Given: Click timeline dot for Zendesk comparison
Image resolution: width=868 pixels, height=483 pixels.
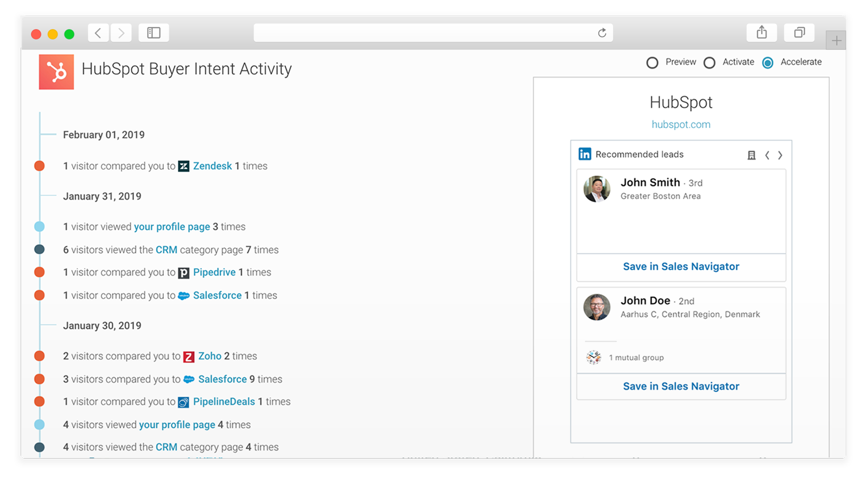Looking at the screenshot, I should click(40, 166).
